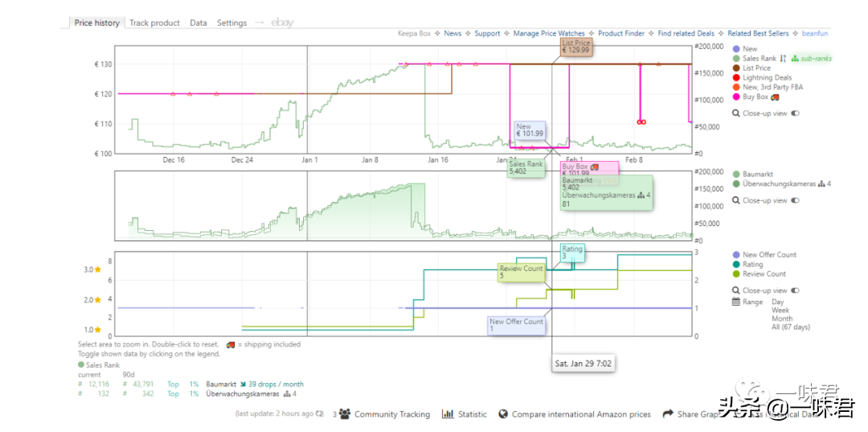
Task: Set chart range to Week
Action: tap(780, 311)
